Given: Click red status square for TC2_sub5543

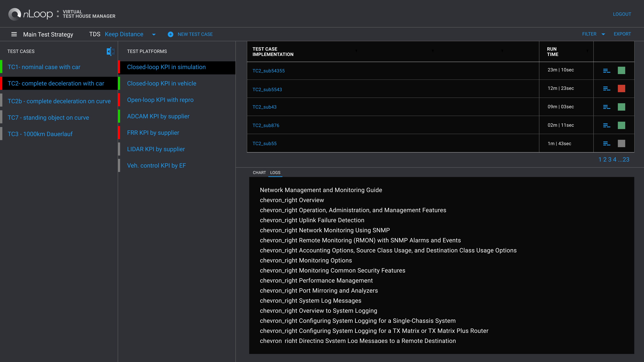Looking at the screenshot, I should pyautogui.click(x=621, y=88).
